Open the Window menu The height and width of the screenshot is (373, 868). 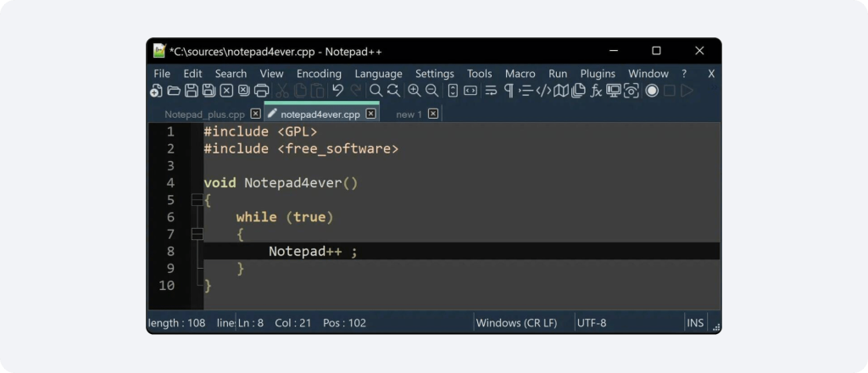click(648, 74)
